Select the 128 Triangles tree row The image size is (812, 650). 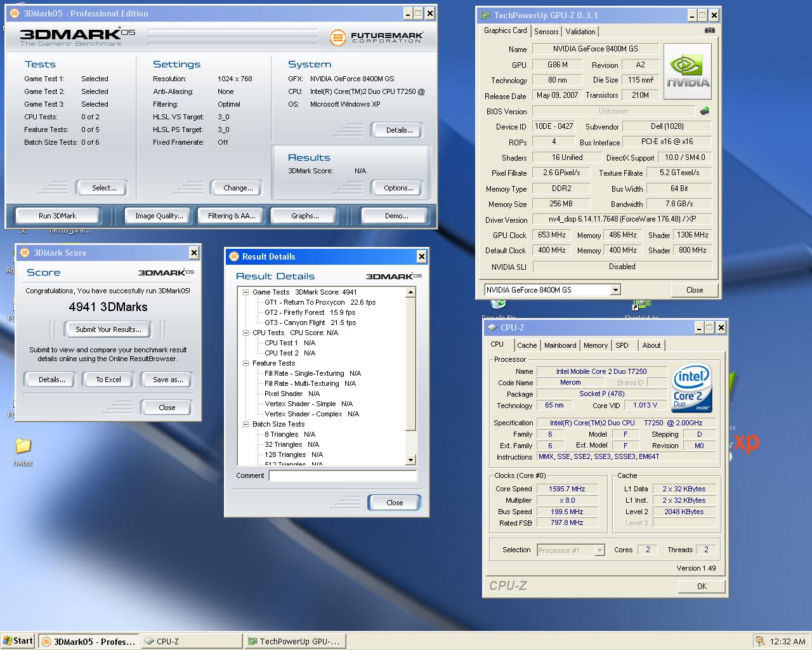tap(293, 454)
